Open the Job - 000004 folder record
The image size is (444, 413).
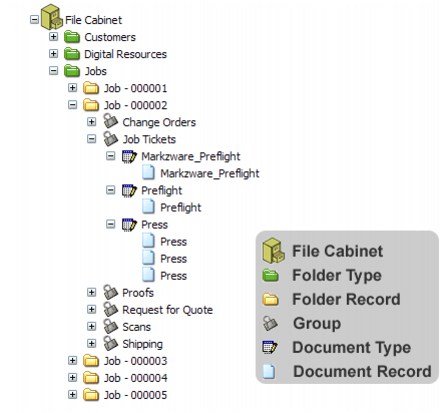click(x=135, y=378)
